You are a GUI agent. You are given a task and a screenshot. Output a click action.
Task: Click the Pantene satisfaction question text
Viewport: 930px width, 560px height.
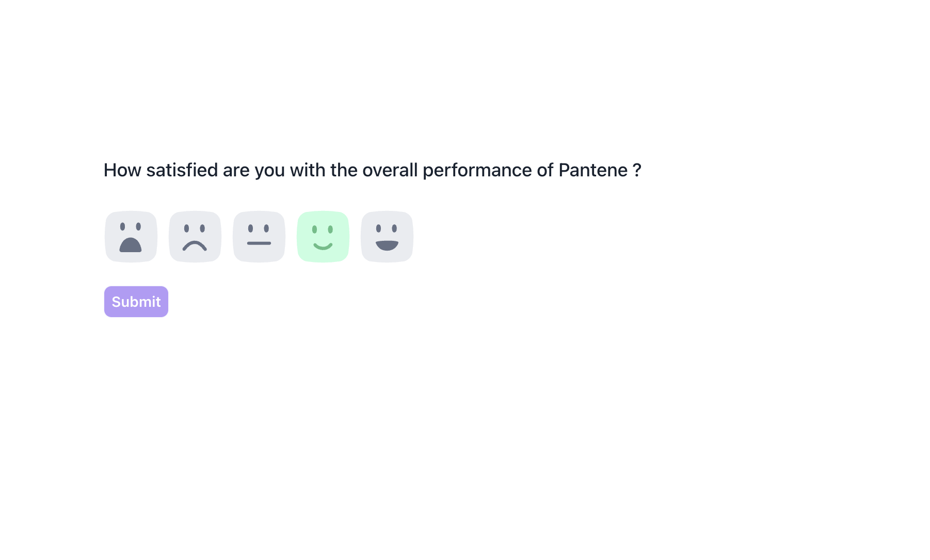[x=372, y=170]
